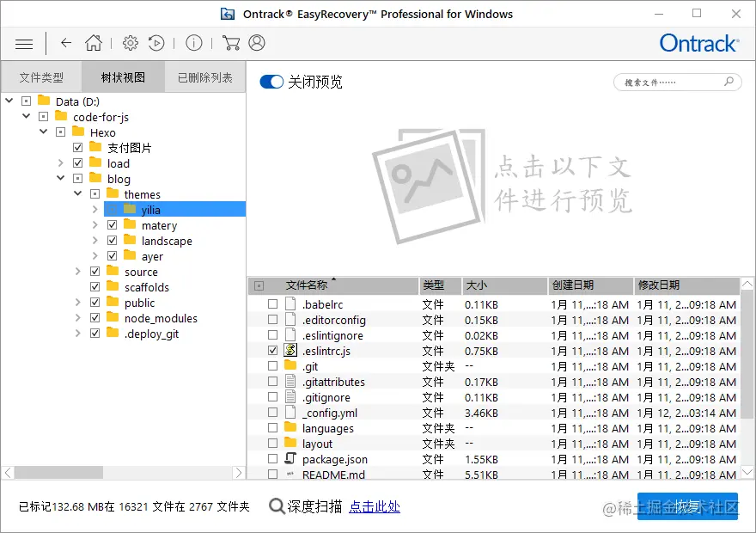Screen dimensions: 756x533
Task: Click the node_modules folder icon
Action: point(113,317)
